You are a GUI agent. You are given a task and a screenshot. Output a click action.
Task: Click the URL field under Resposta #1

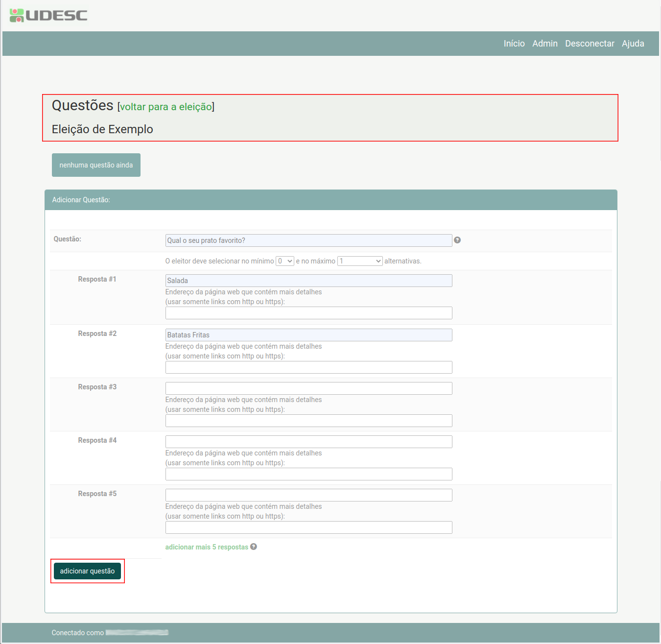point(308,313)
